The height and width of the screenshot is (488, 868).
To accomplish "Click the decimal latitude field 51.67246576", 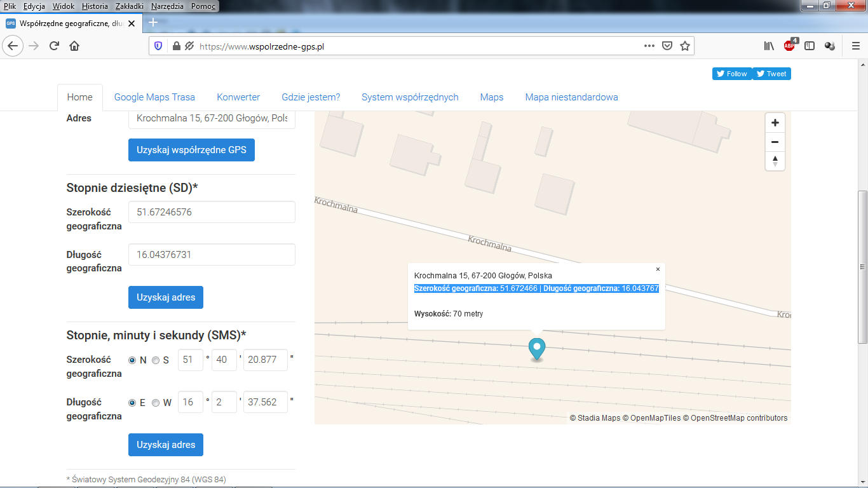I will [212, 212].
